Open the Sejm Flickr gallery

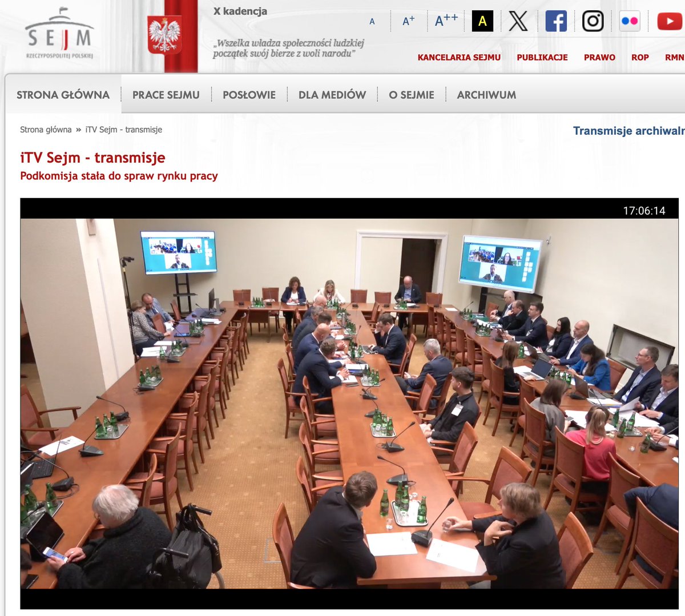click(x=630, y=21)
